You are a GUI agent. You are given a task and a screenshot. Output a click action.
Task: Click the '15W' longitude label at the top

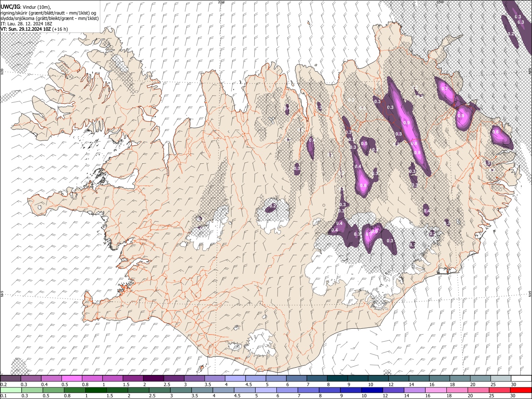tap(440, 2)
